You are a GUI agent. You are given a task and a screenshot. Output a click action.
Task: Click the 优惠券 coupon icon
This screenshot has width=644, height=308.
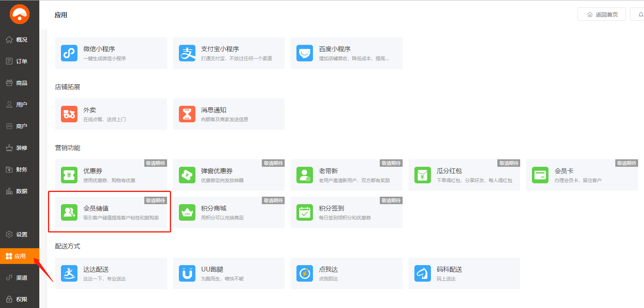[x=69, y=175]
